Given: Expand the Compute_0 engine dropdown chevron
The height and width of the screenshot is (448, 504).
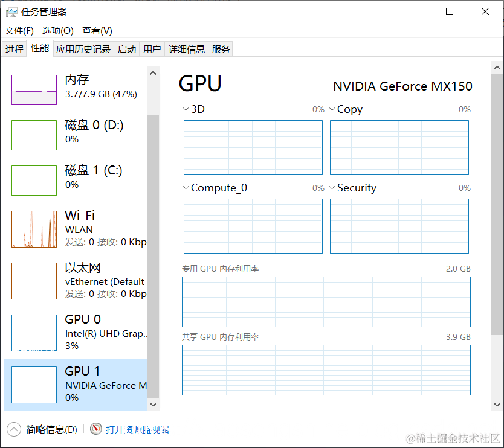Looking at the screenshot, I should tap(186, 188).
